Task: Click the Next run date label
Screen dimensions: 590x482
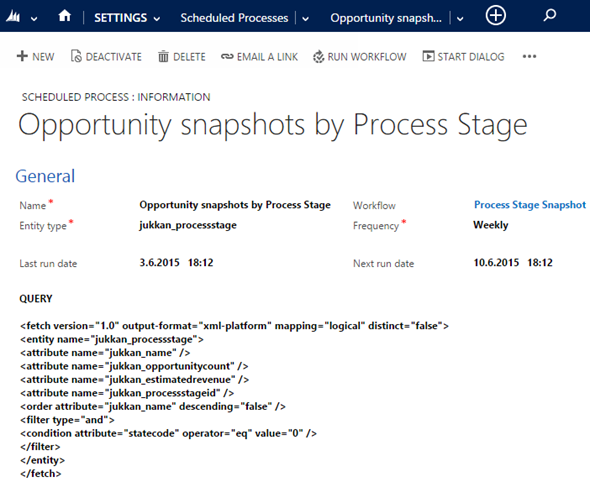Action: coord(383,263)
